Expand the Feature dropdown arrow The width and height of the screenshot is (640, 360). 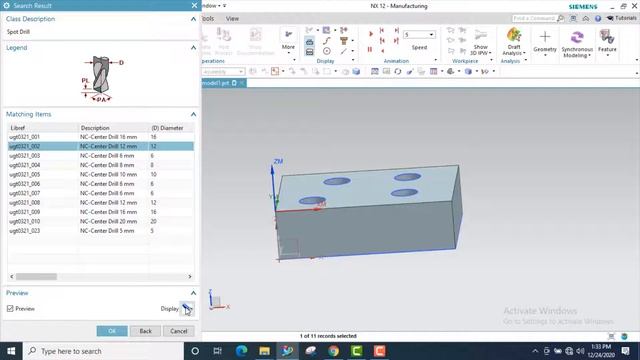(607, 55)
